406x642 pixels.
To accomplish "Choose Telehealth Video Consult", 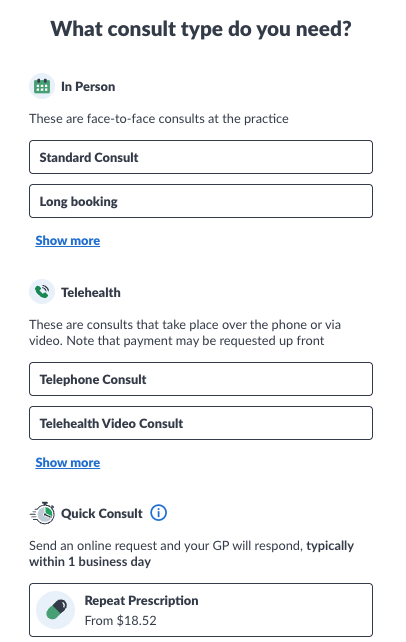I will coord(201,423).
